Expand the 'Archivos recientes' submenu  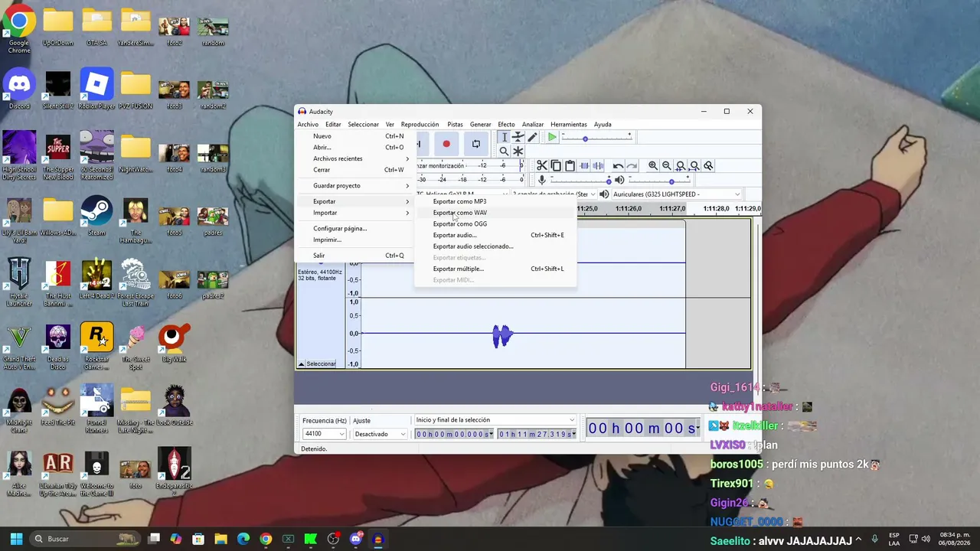tap(354, 158)
